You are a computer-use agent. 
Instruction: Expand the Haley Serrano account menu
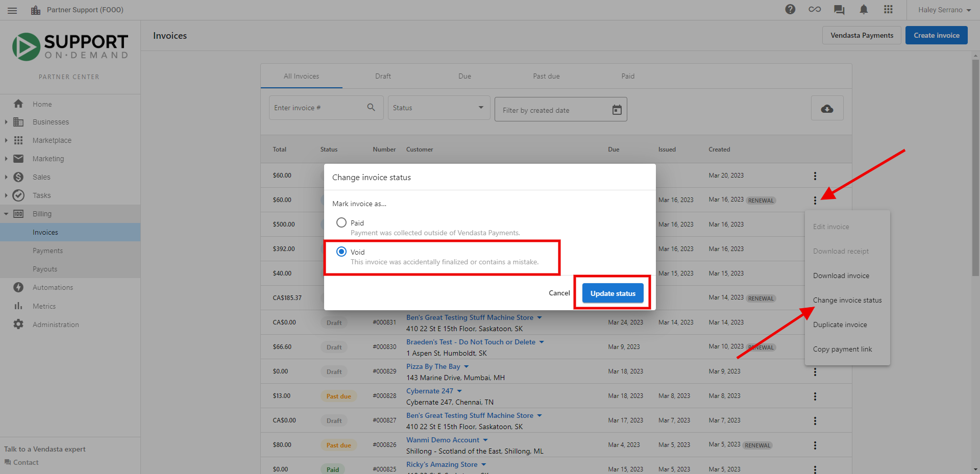(x=944, y=10)
